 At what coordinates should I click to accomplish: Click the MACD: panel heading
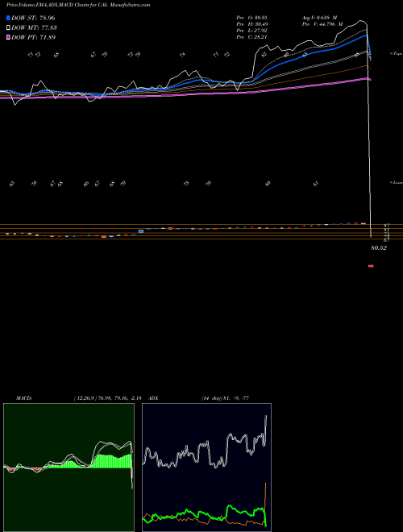coord(24,398)
